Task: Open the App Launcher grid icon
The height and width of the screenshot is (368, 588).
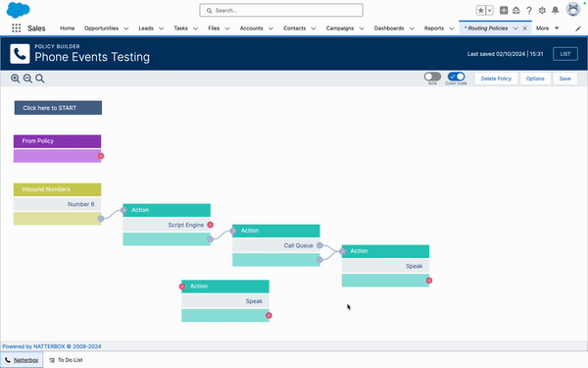Action: point(16,28)
